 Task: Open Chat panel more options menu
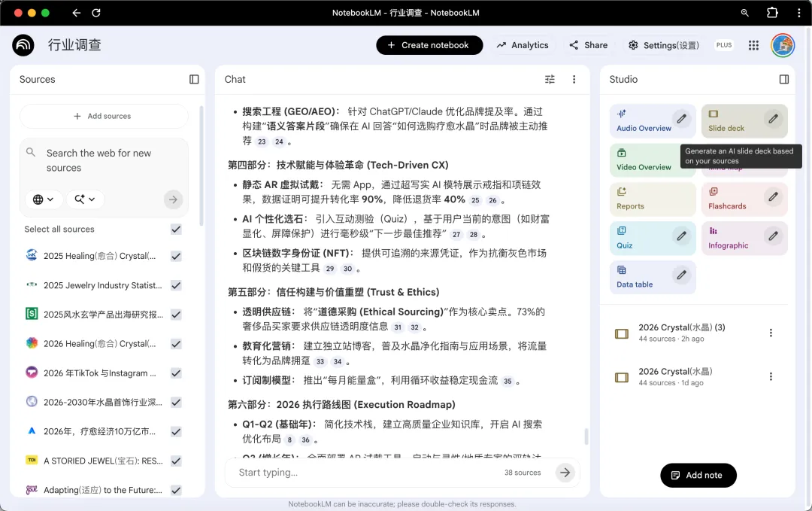tap(574, 79)
